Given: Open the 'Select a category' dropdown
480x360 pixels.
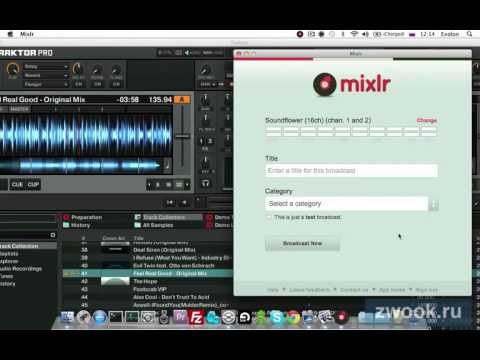Looking at the screenshot, I should click(x=351, y=204).
